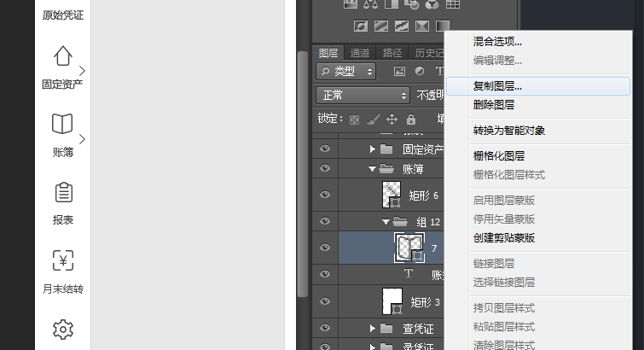Expand the 固定资产 layer group
This screenshot has height=350, width=644.
coord(373,149)
